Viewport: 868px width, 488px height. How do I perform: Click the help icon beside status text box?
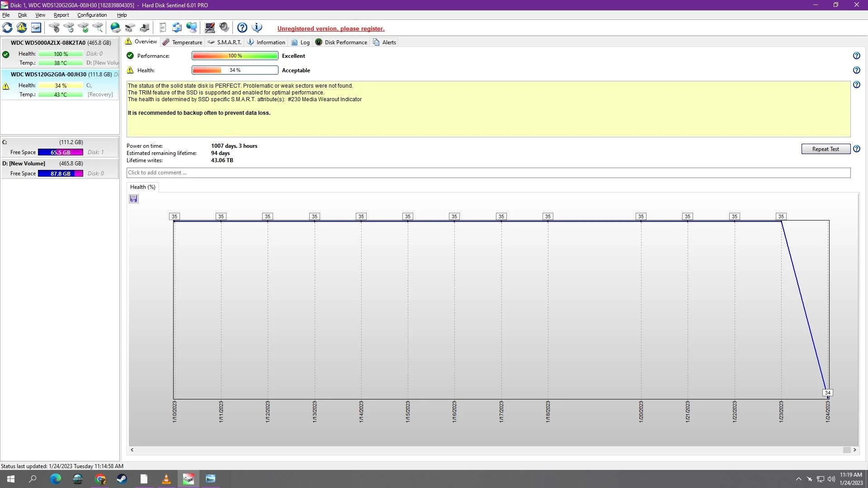(856, 85)
